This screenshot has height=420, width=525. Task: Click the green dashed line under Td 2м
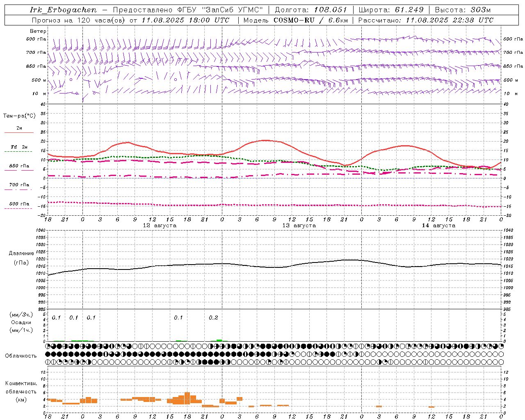click(18, 152)
